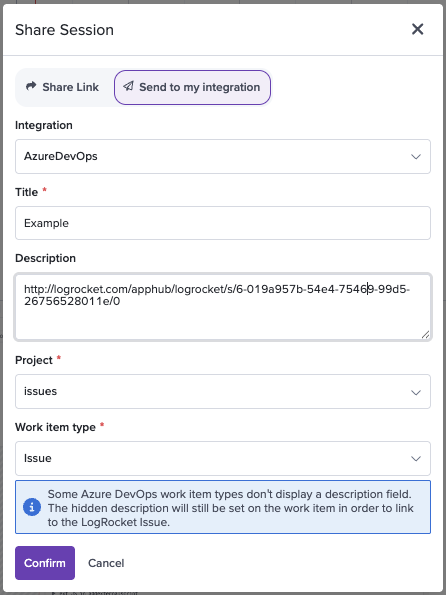
Task: Confirm sending the session
Action: (45, 563)
